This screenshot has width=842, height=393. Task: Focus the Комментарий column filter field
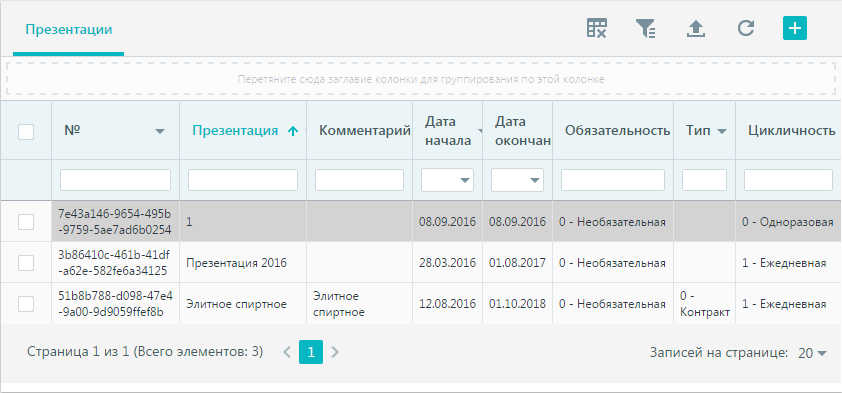(x=359, y=180)
